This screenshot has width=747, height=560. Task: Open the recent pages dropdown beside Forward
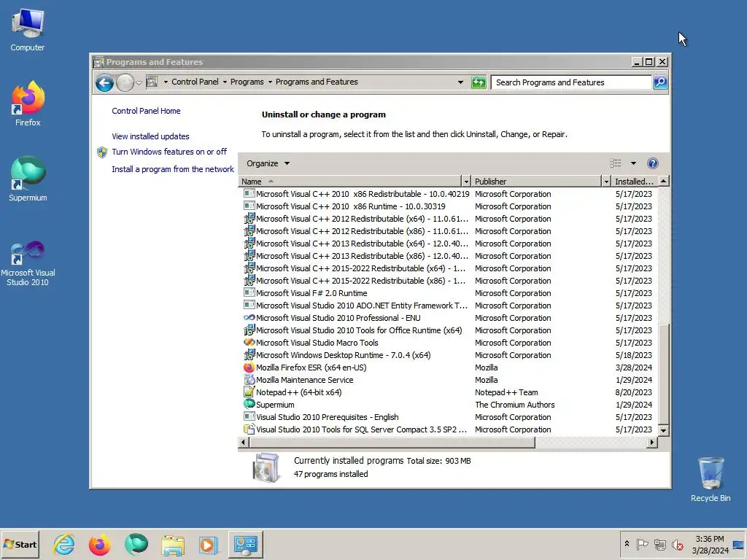[139, 83]
